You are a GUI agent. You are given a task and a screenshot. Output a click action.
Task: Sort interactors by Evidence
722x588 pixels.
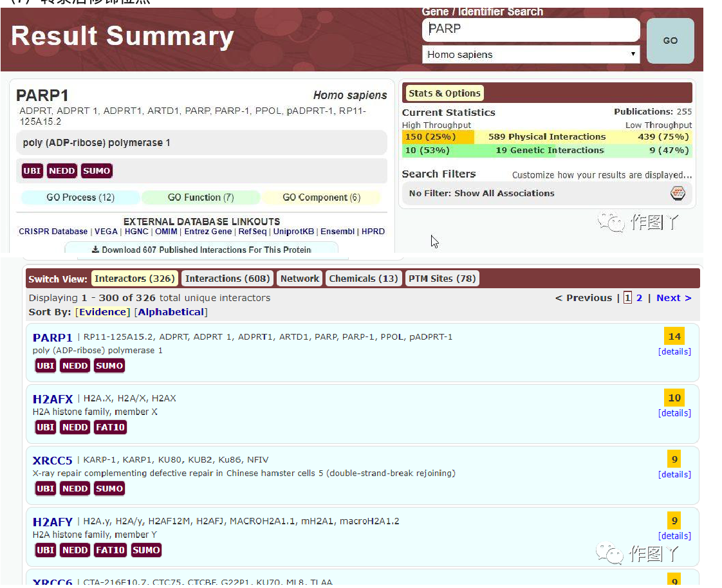[x=102, y=312]
